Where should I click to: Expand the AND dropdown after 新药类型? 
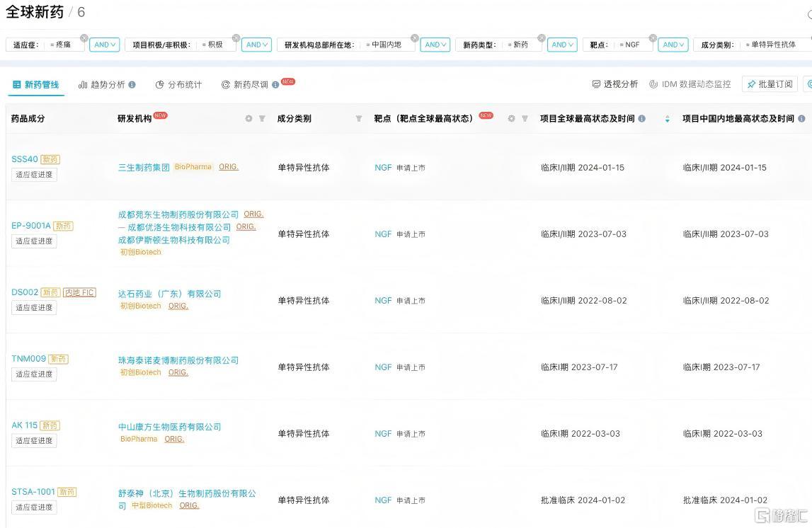[x=561, y=45]
